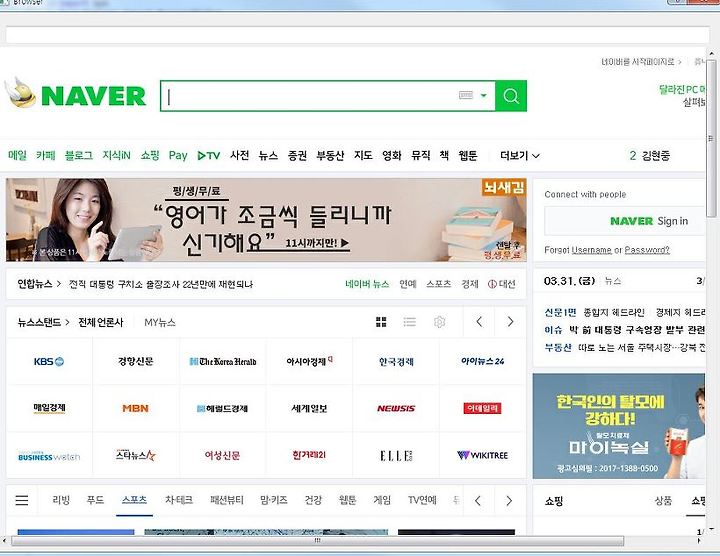Image resolution: width=720 pixels, height=556 pixels.
Task: Open 사전 in the navigation bar
Action: point(239,156)
